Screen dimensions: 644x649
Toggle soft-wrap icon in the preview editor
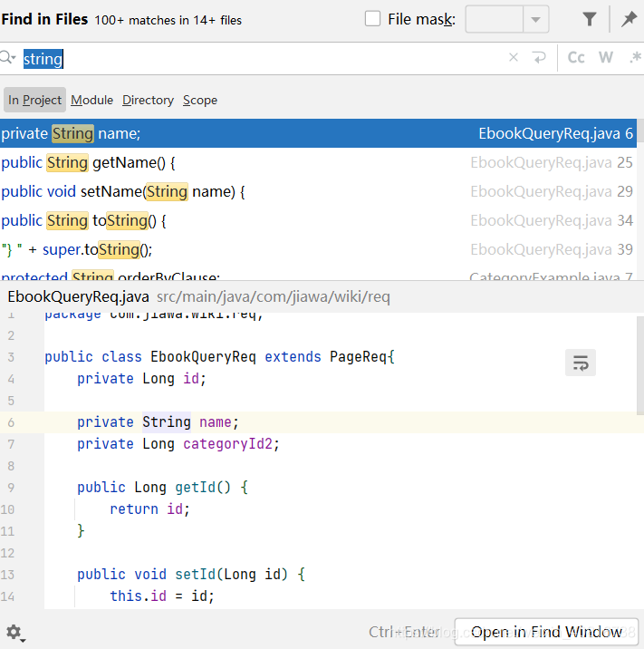click(x=581, y=363)
